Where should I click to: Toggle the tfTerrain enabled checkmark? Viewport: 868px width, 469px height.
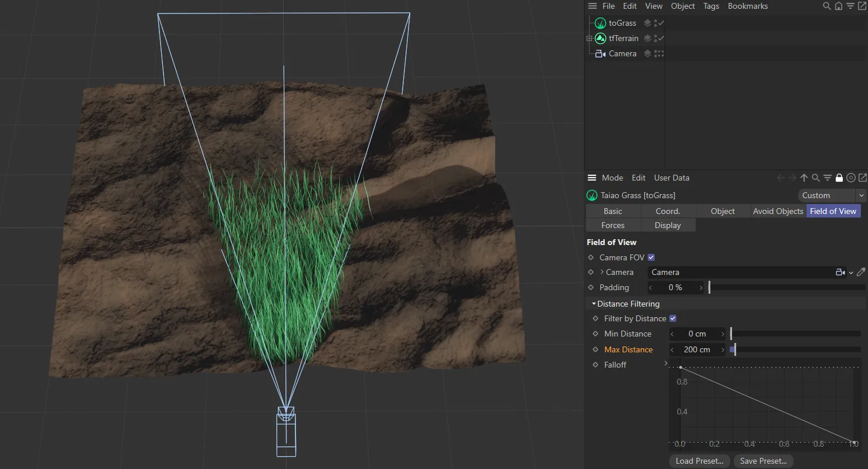[x=661, y=38]
